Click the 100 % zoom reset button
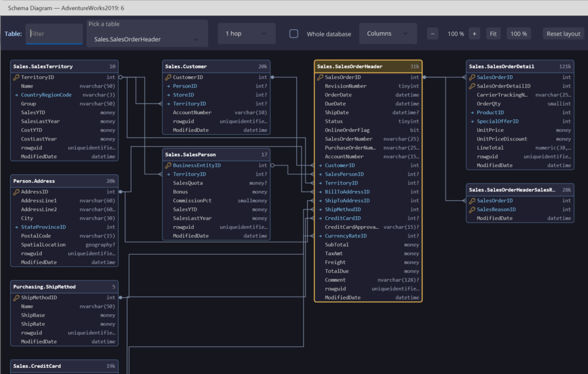The width and height of the screenshot is (588, 374). [x=519, y=34]
